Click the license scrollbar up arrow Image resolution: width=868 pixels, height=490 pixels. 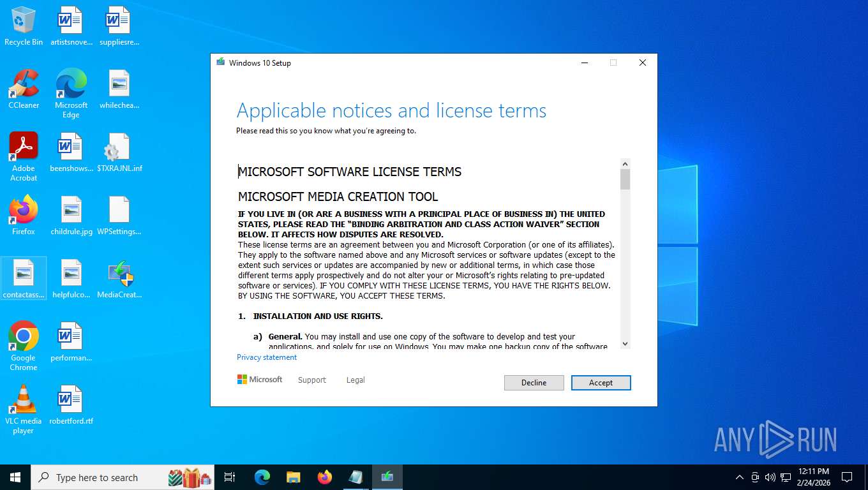625,164
